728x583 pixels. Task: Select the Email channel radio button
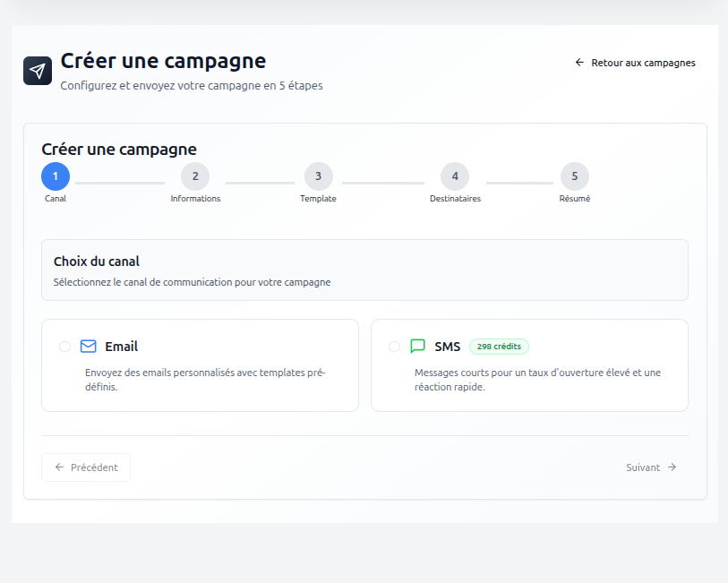click(x=64, y=347)
